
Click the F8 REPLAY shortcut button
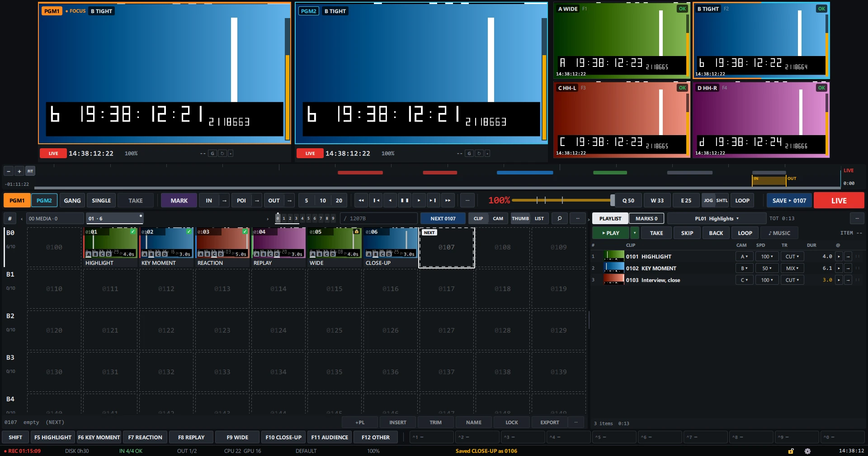191,437
